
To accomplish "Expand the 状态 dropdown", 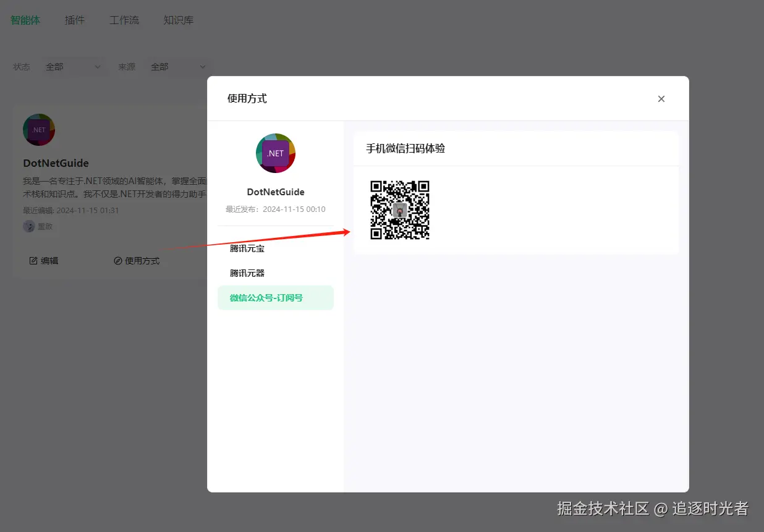I will 73,67.
